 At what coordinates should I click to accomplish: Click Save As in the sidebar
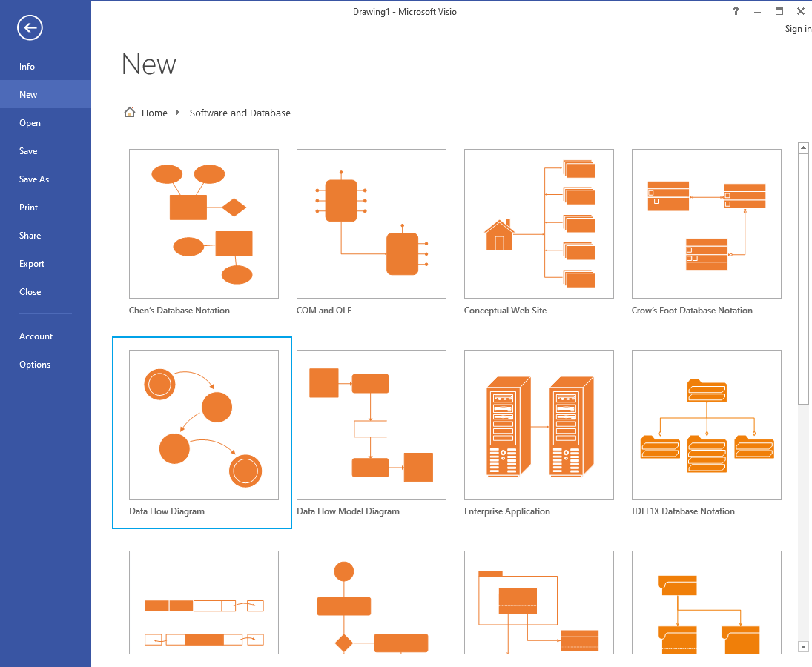point(34,179)
